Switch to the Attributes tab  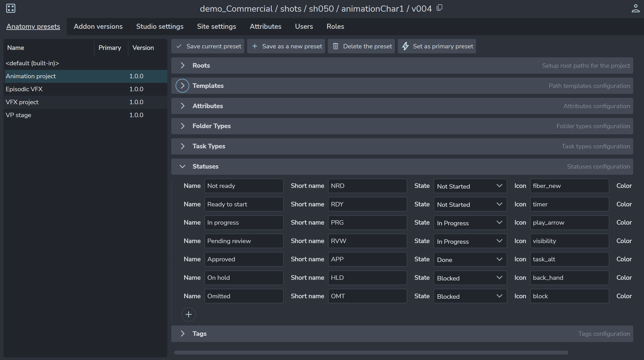click(265, 26)
